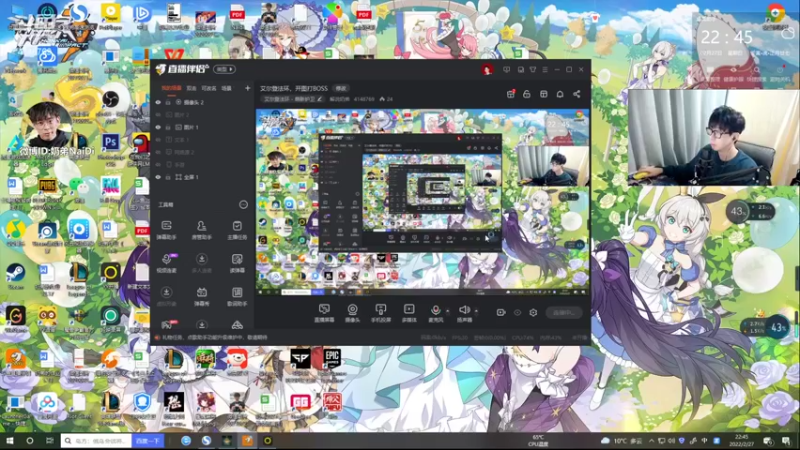Open the 歌词助手 tool
The width and height of the screenshot is (800, 450).
[x=237, y=296]
